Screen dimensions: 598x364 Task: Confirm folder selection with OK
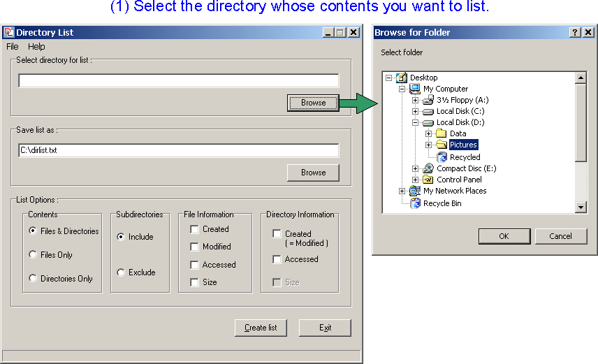tap(504, 236)
